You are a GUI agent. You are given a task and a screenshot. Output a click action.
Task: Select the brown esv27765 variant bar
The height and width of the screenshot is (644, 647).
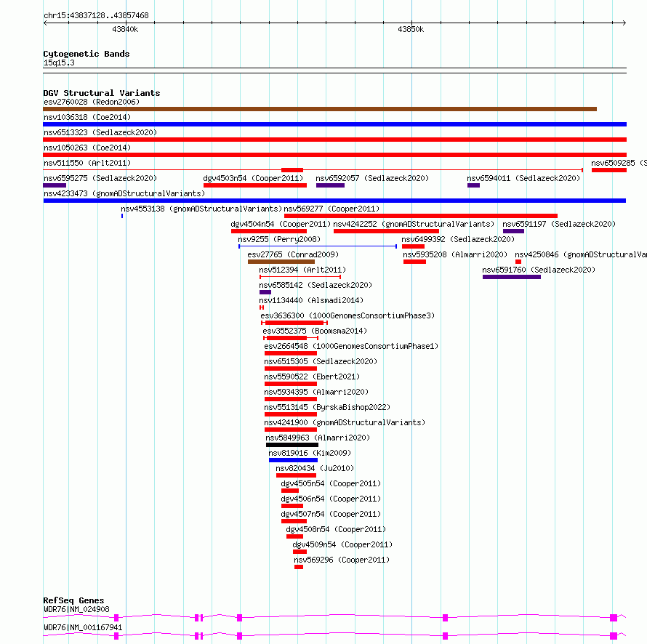coord(281,262)
